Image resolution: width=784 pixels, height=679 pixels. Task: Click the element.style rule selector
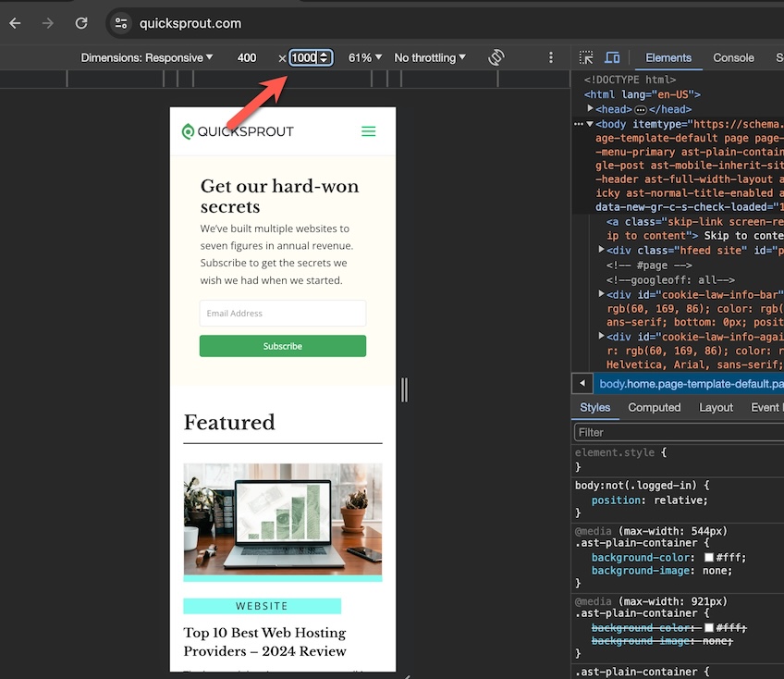[615, 452]
